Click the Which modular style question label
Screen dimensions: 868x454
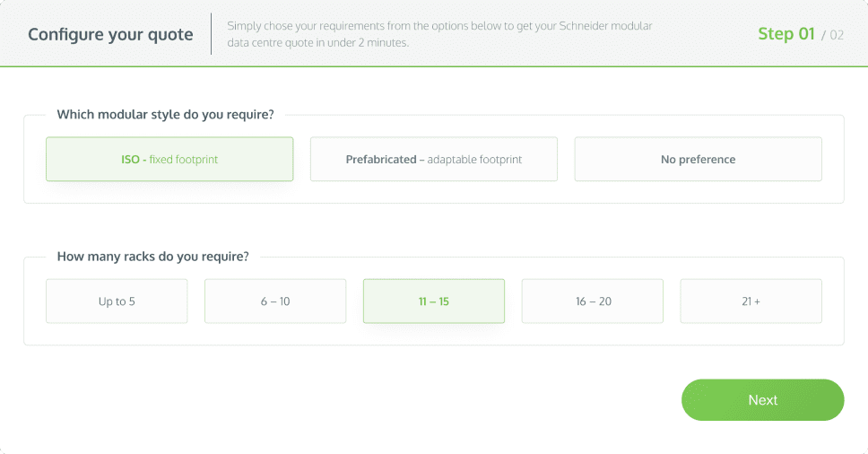click(x=166, y=115)
